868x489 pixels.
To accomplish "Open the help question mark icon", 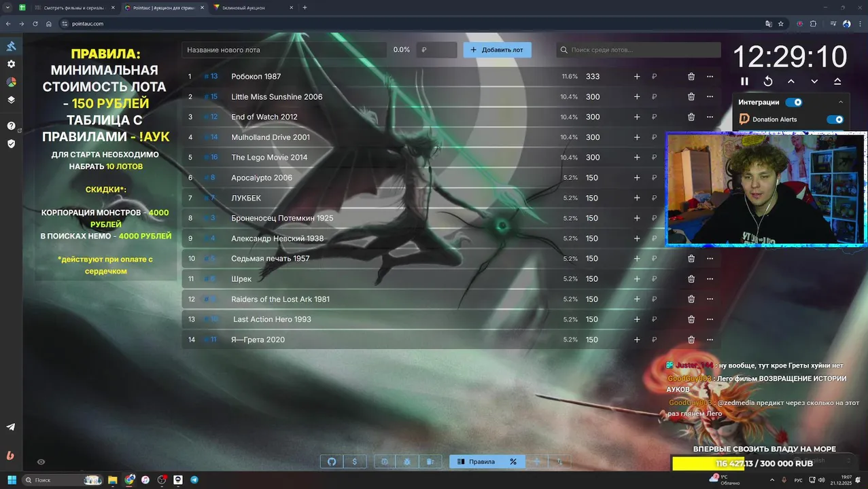I will [11, 126].
